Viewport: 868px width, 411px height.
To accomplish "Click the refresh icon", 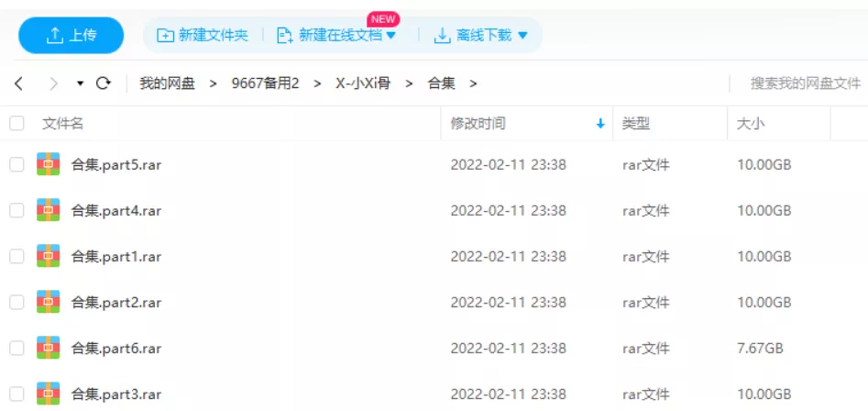I will click(x=104, y=83).
